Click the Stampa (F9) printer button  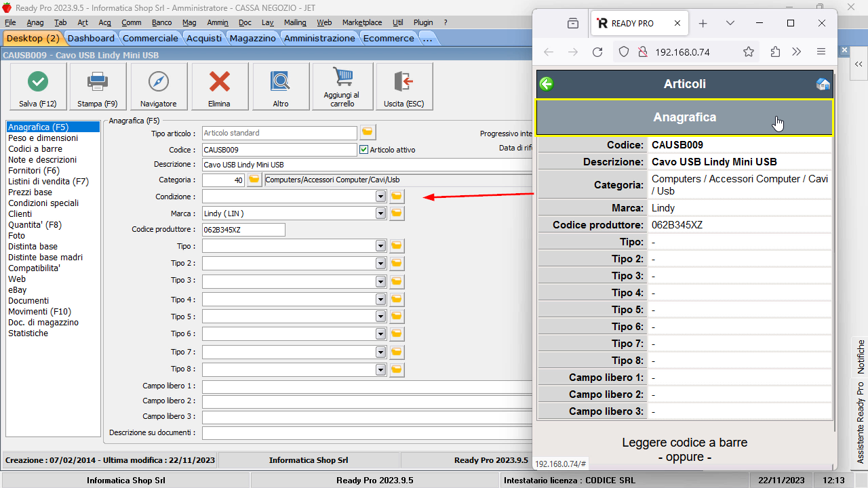(x=98, y=86)
